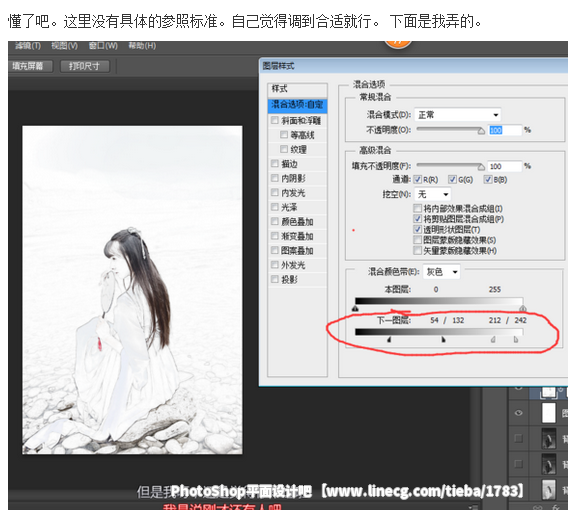Open the 视图(V) menu
579x510 pixels.
pos(64,46)
